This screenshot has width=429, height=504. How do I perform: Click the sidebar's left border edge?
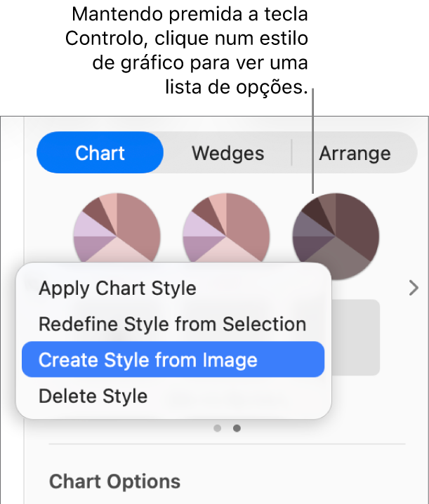[25, 316]
